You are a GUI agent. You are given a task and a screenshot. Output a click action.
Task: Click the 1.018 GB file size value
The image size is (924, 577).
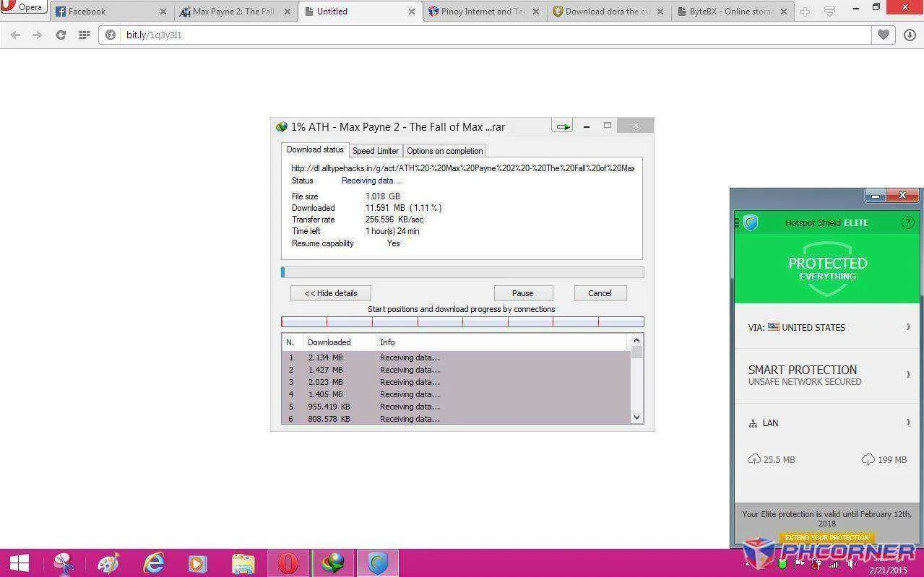pos(382,196)
